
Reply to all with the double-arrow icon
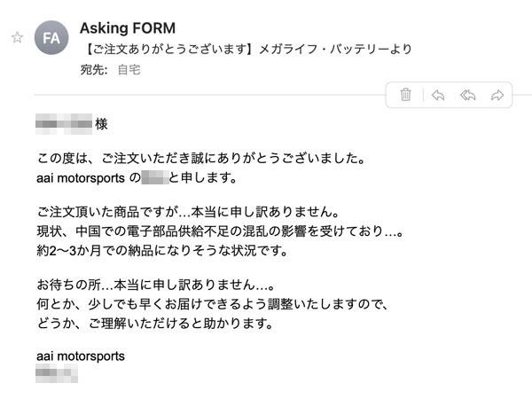pos(468,96)
